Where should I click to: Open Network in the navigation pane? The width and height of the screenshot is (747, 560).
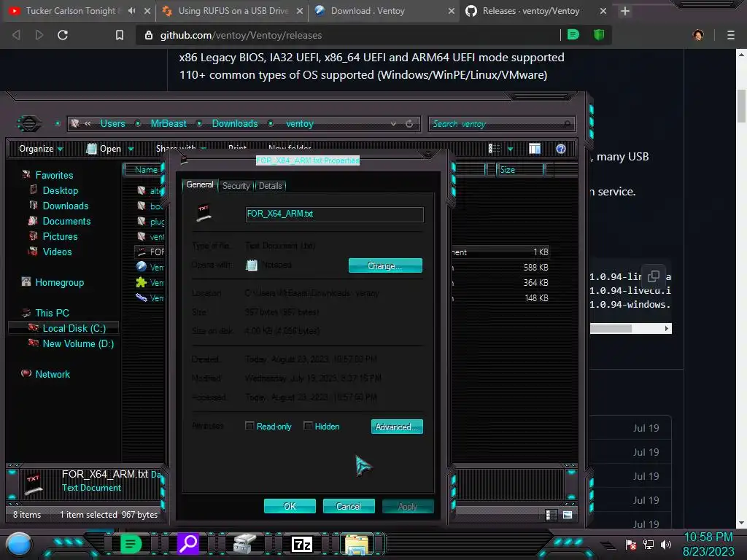52,374
